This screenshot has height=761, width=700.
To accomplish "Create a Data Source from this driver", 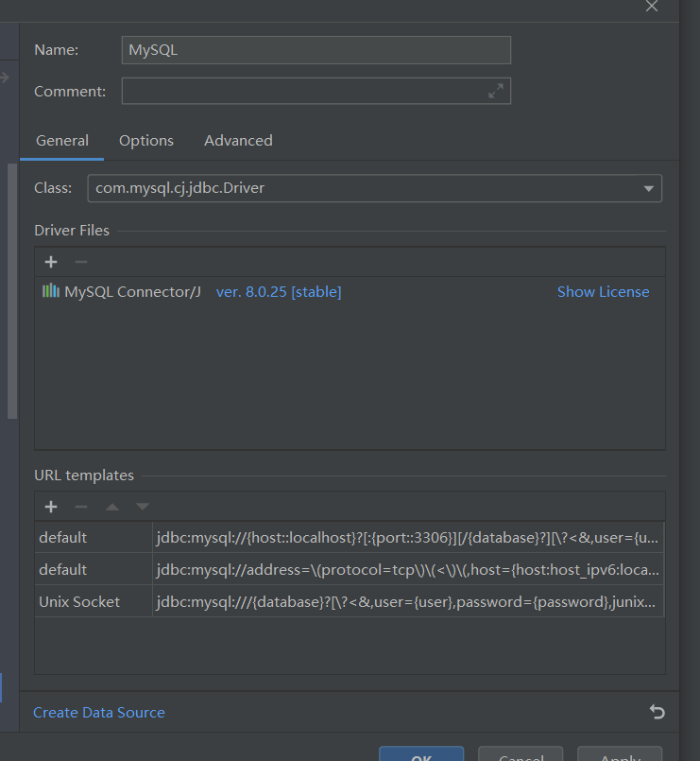I will [x=98, y=712].
